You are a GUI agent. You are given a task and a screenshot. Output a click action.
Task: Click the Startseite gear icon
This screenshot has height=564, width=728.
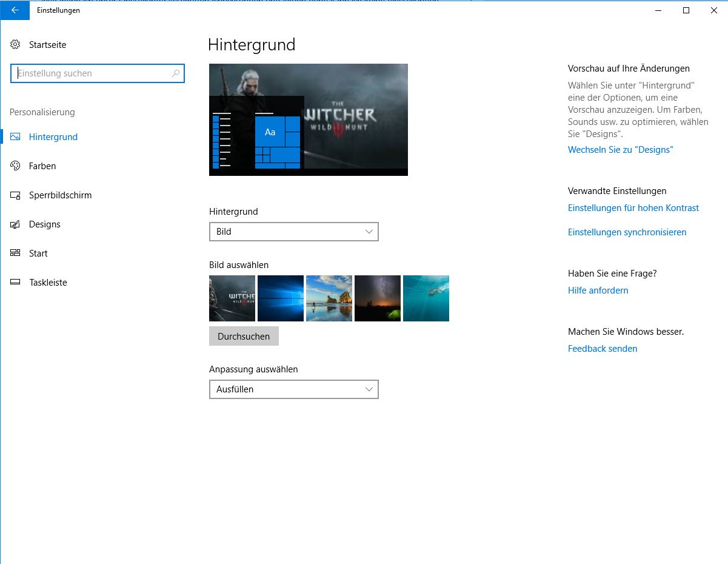pos(15,45)
